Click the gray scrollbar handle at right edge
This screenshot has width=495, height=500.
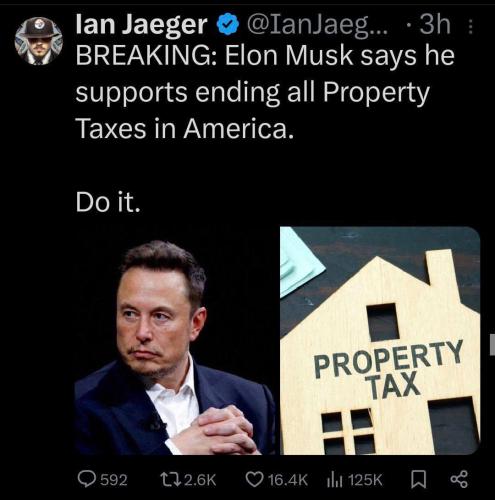click(x=493, y=345)
